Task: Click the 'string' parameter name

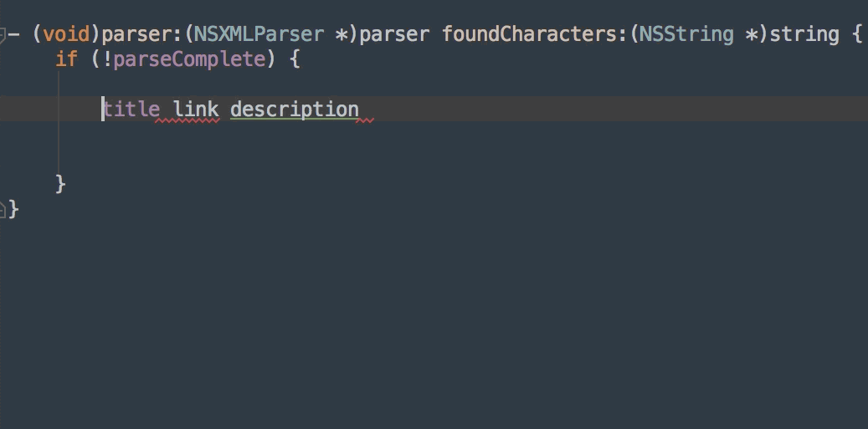Action: [x=804, y=34]
